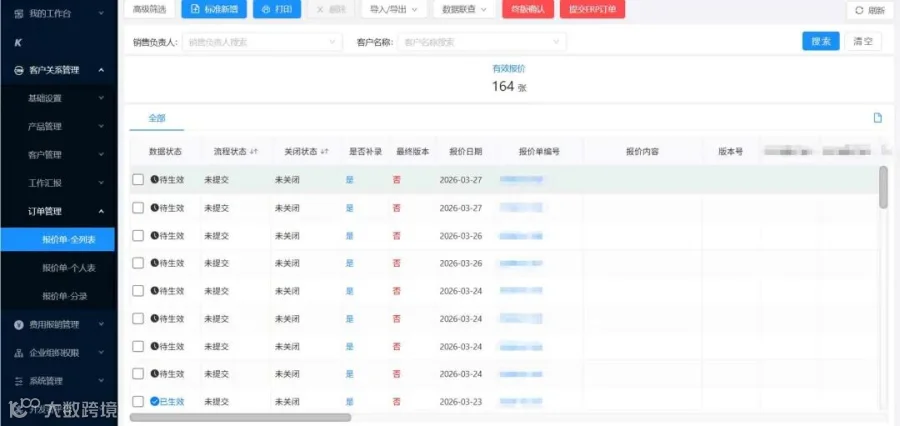Open the 工作汇报 submenu label
This screenshot has height=426, width=900.
[45, 183]
